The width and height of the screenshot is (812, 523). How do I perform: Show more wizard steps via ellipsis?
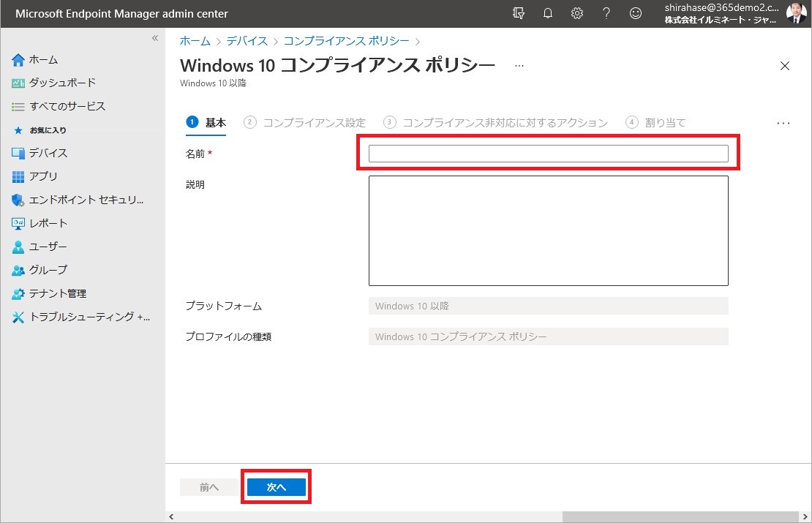(783, 123)
